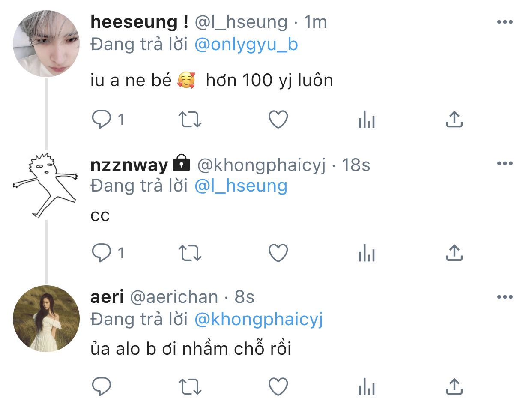Like aeri's tweet
The height and width of the screenshot is (404, 532).
click(278, 387)
